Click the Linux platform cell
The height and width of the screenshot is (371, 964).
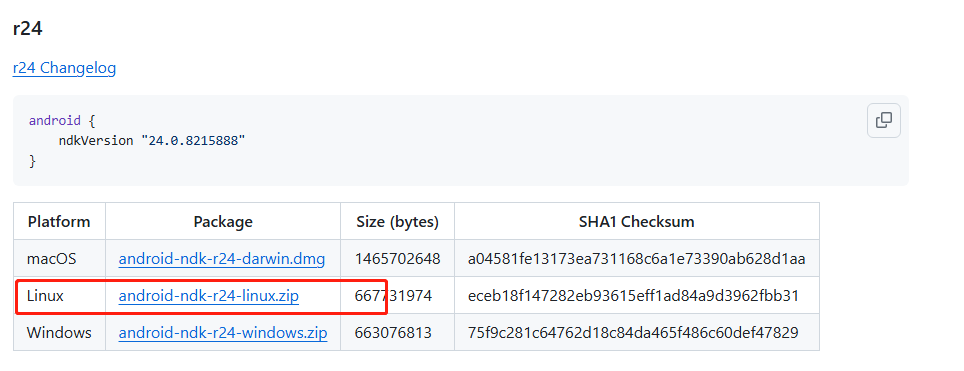[45, 296]
